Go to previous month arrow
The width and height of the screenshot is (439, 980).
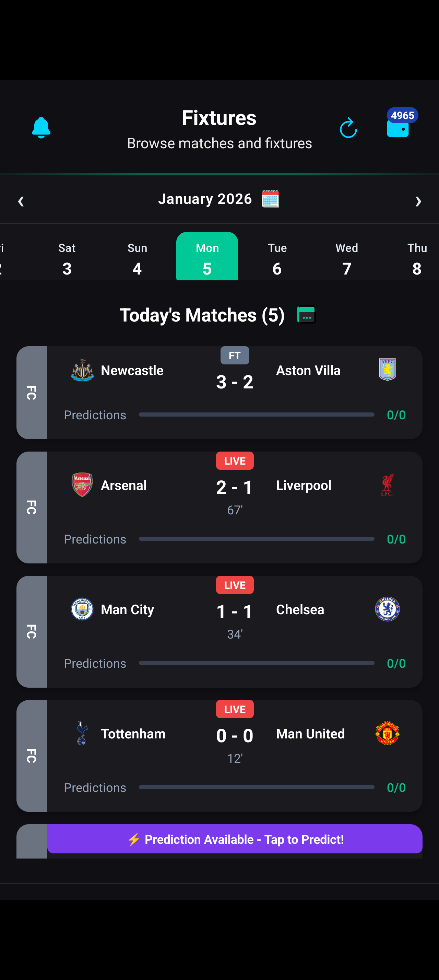(x=21, y=200)
